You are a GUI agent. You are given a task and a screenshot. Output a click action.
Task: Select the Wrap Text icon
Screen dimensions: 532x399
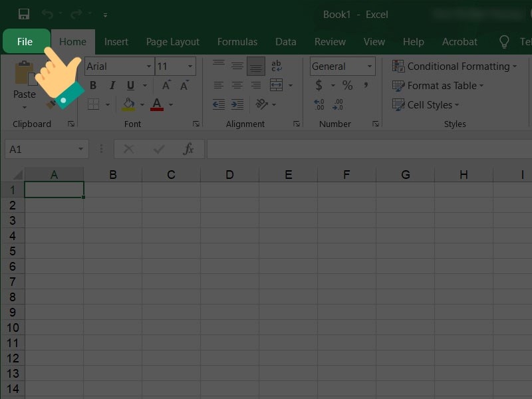tap(276, 66)
